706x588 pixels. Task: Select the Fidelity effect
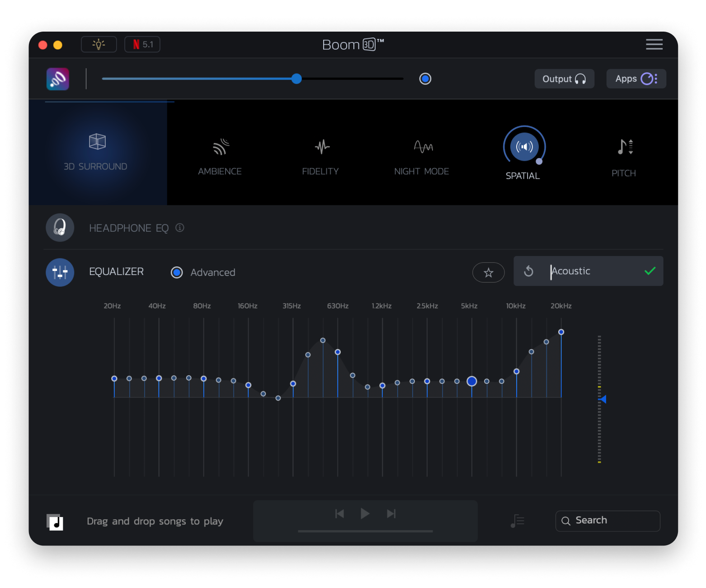pyautogui.click(x=320, y=157)
